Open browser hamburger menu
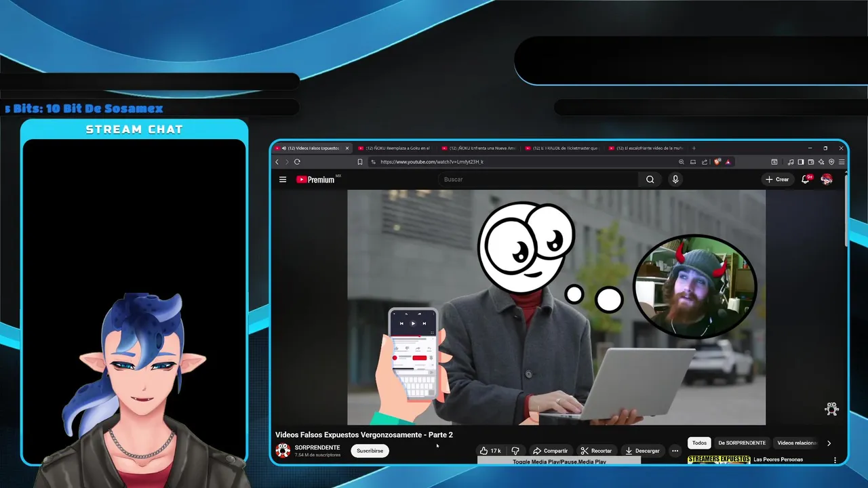This screenshot has height=488, width=868. point(842,162)
